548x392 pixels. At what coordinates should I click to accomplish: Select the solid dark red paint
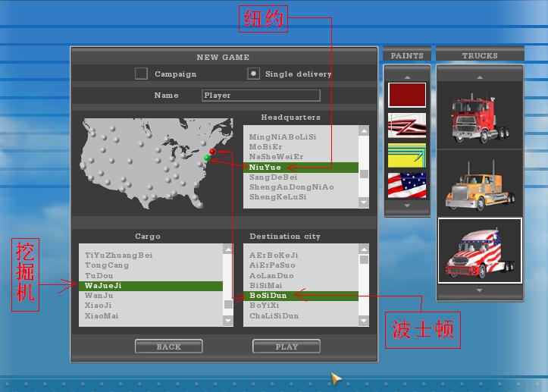407,95
